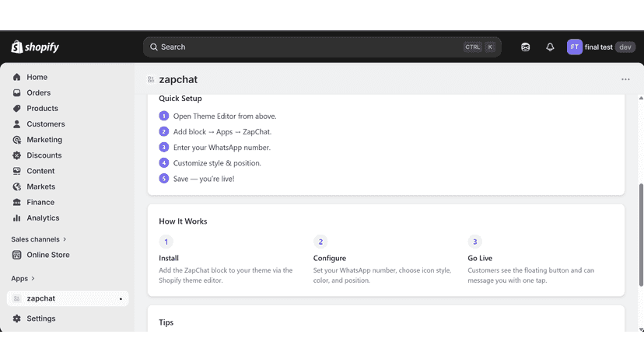Open the notifications bell
Image resolution: width=644 pixels, height=362 pixels.
(550, 47)
